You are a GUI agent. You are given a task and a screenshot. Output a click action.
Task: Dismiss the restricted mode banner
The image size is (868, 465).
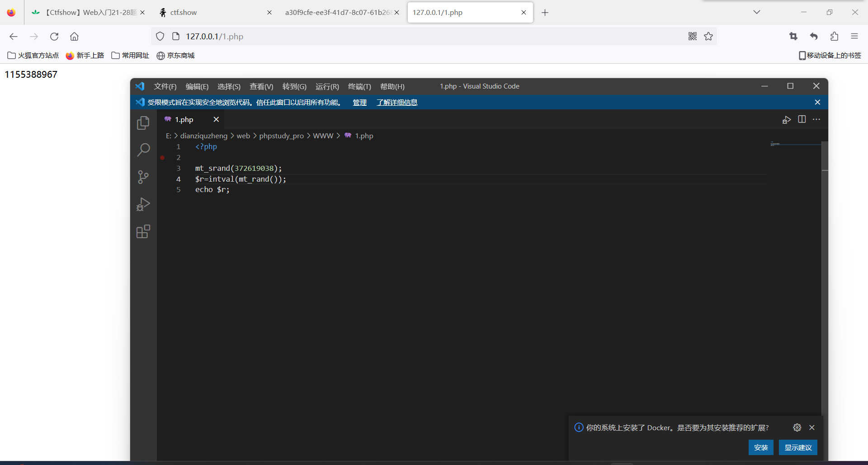(x=817, y=103)
